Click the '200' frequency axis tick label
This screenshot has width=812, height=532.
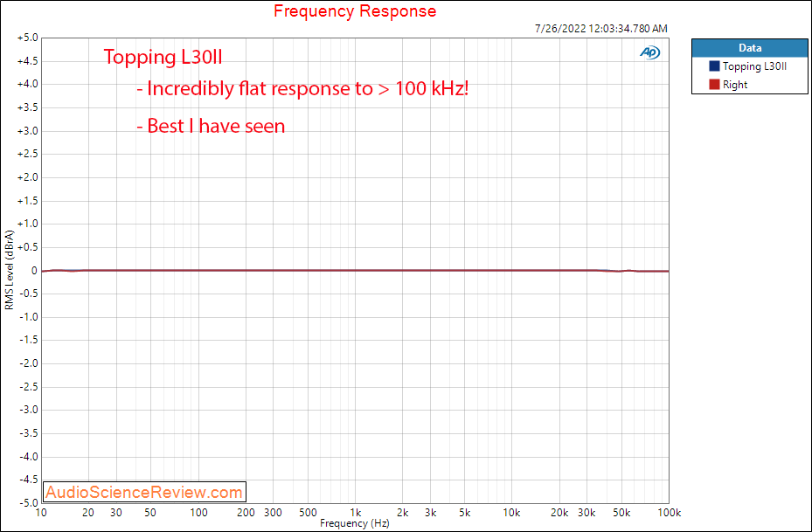(x=246, y=513)
